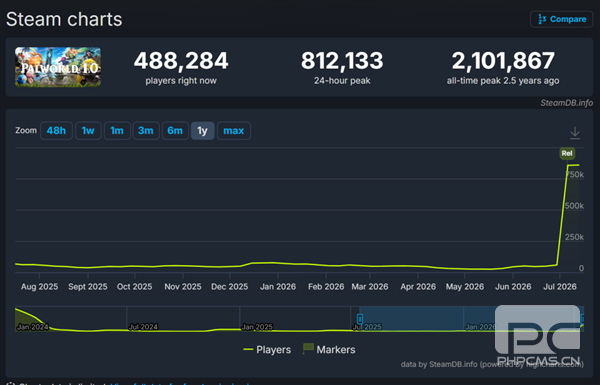This screenshot has height=385, width=600.
Task: Set chart zoom to 1m
Action: point(117,131)
